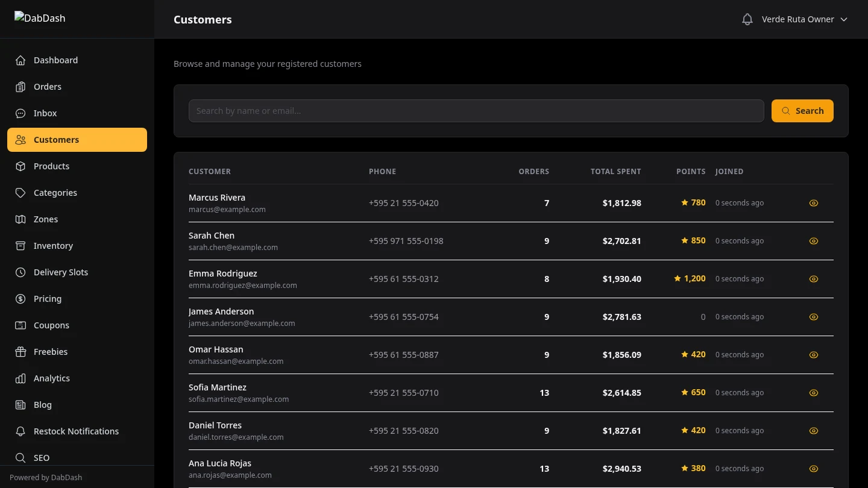The width and height of the screenshot is (868, 488).
Task: Click the Products box icon
Action: click(x=20, y=166)
